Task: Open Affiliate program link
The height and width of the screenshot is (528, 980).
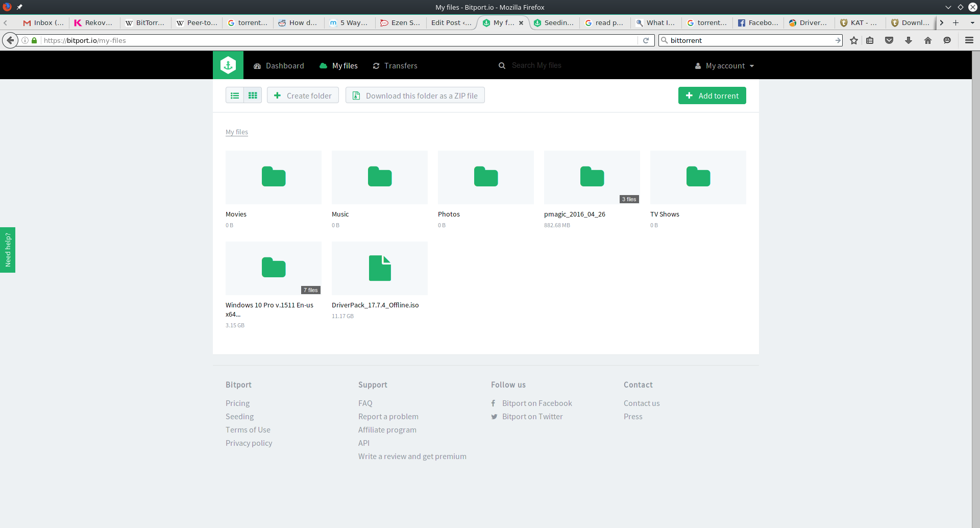Action: click(x=387, y=430)
